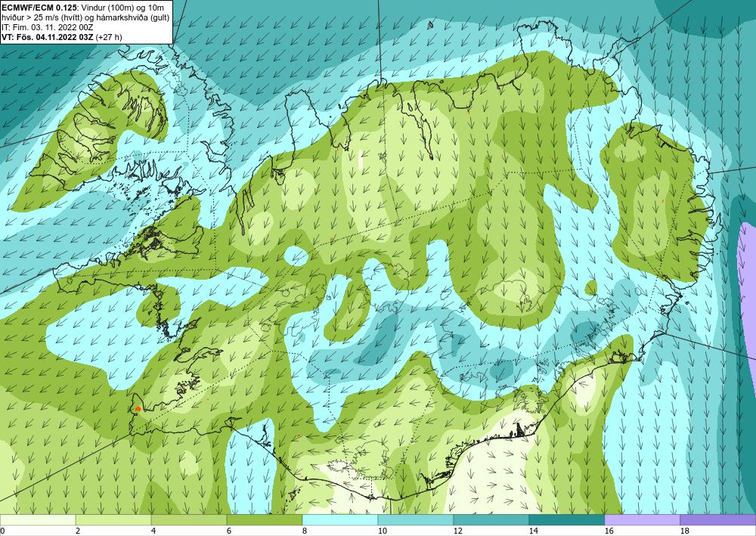Viewport: 756px width, 536px height.
Task: Click the legend value '2'
Action: (78, 531)
